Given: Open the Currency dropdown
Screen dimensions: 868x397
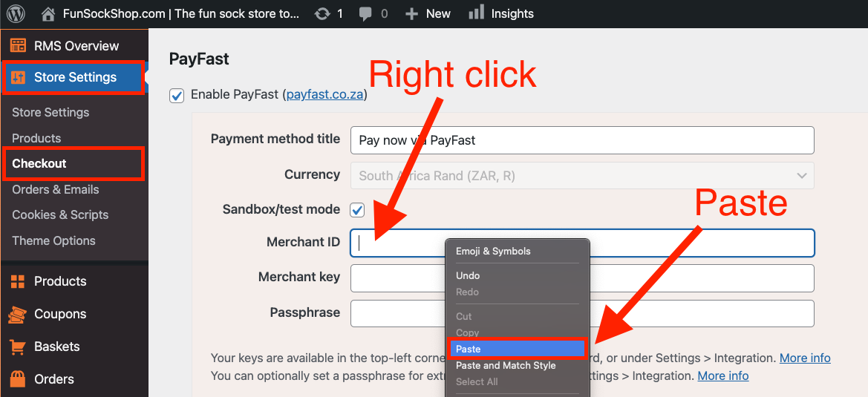Looking at the screenshot, I should (x=582, y=175).
